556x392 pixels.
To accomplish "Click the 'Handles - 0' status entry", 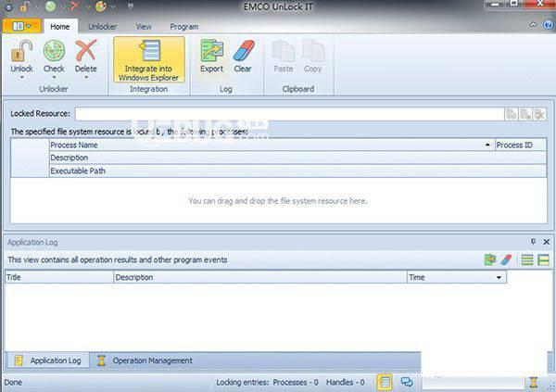I will (x=346, y=383).
